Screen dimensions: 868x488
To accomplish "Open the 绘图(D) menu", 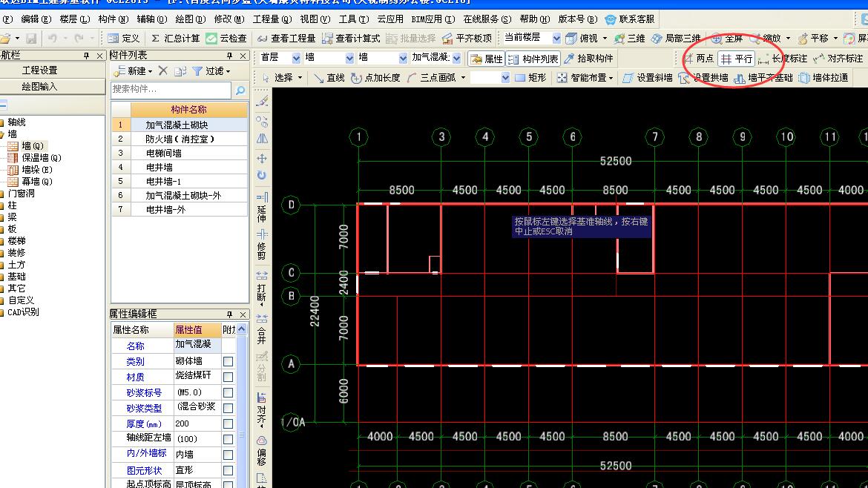I will [x=191, y=19].
